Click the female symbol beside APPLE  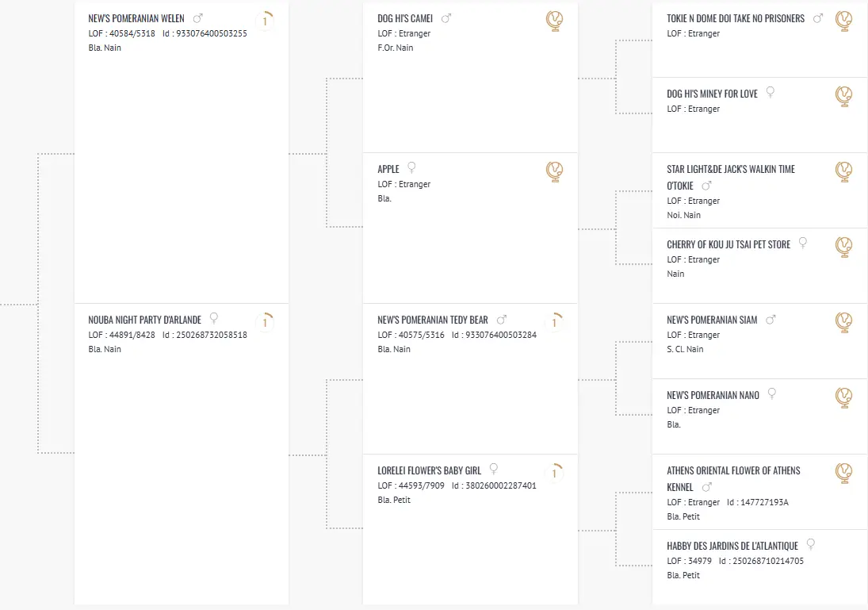tap(411, 167)
